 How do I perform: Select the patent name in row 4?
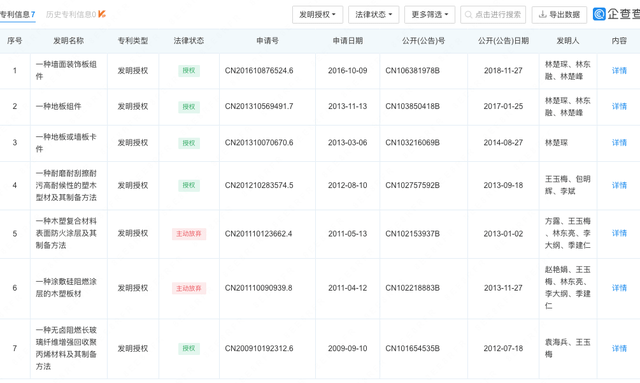click(x=66, y=185)
